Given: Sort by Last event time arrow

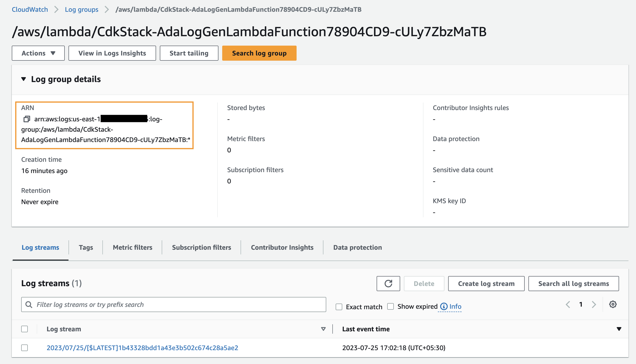Looking at the screenshot, I should [x=619, y=329].
